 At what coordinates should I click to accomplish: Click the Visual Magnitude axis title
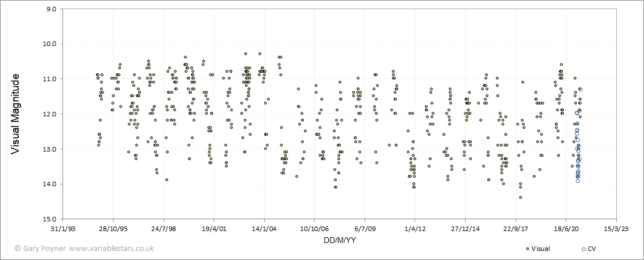[x=15, y=114]
